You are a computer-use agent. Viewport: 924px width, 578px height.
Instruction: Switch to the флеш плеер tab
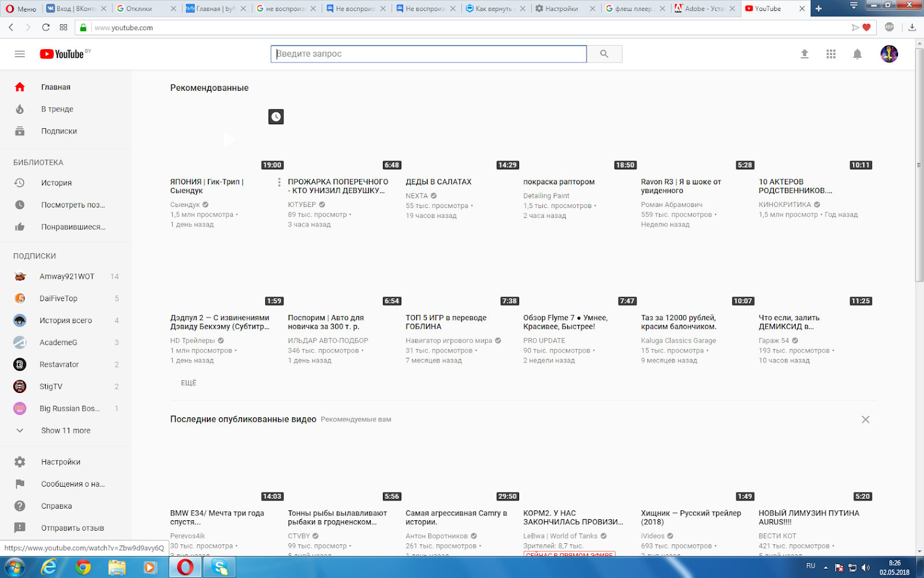coord(635,9)
